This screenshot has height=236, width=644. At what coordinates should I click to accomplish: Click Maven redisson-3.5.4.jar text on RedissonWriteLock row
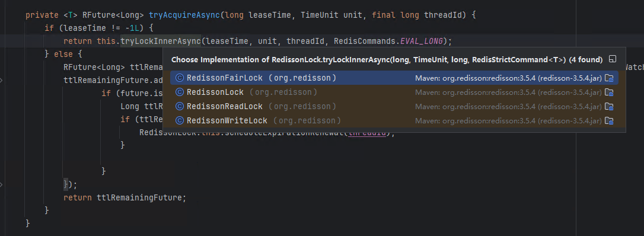tap(508, 120)
